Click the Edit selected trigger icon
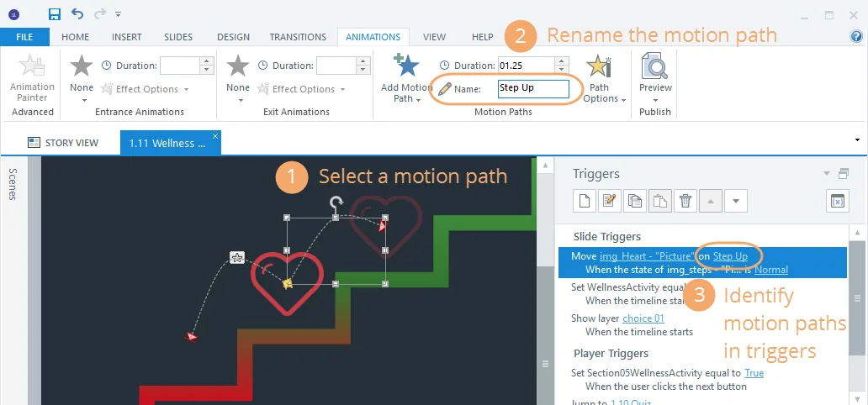 click(610, 202)
